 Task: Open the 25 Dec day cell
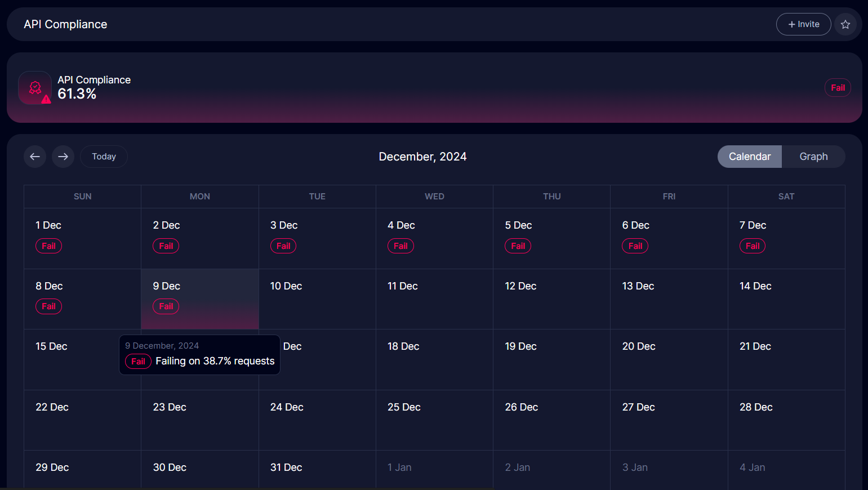(434, 420)
